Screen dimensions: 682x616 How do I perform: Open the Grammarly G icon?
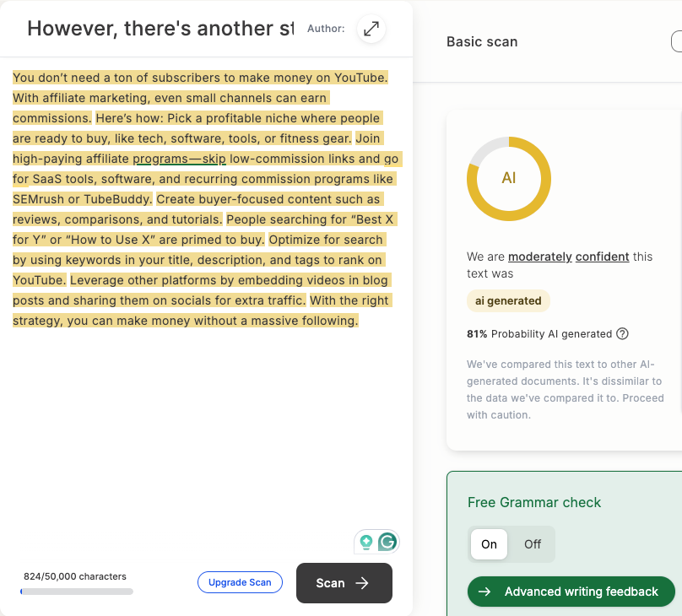click(x=387, y=542)
